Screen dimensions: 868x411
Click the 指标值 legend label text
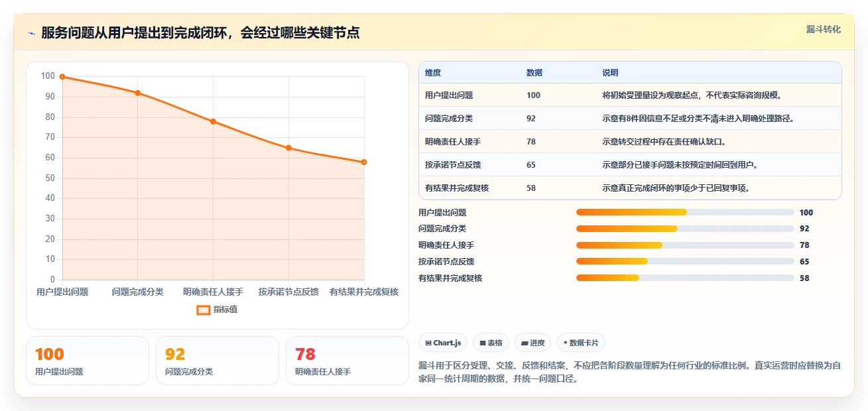(x=225, y=310)
